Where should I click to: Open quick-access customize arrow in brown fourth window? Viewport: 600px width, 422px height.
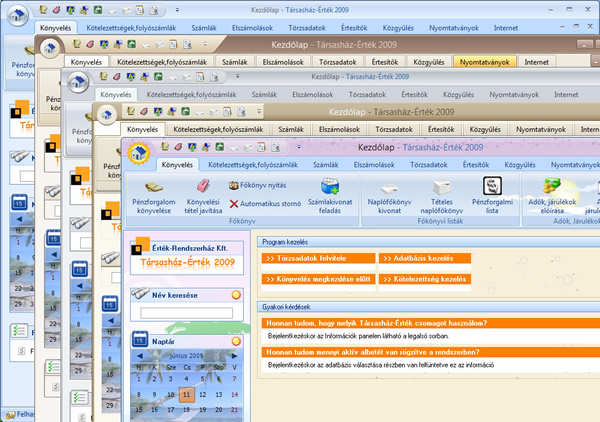coord(205,44)
